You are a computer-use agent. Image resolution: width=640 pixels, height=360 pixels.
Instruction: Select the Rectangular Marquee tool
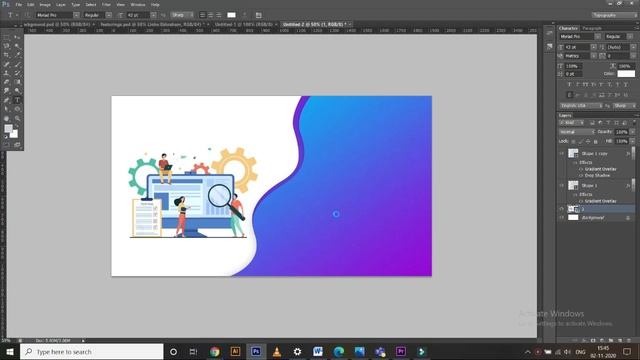7,37
